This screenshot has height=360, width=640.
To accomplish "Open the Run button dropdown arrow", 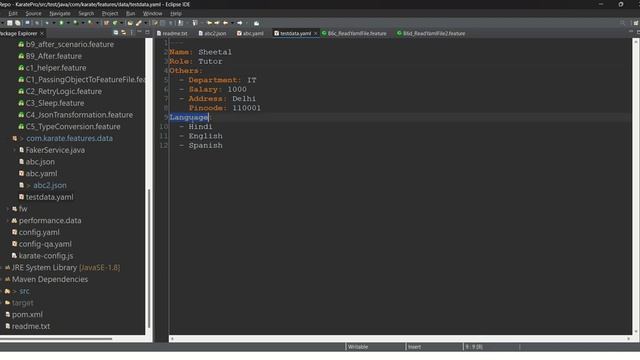I will (x=68, y=23).
